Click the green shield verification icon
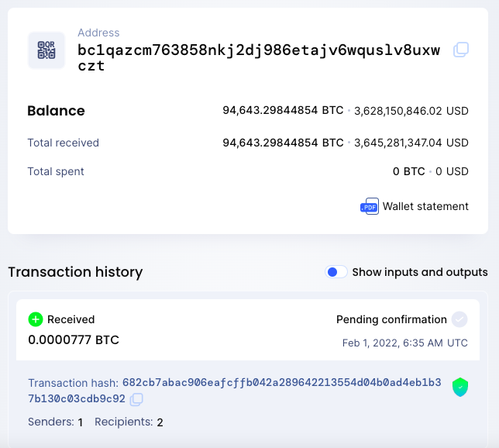499x448 pixels. (x=460, y=387)
